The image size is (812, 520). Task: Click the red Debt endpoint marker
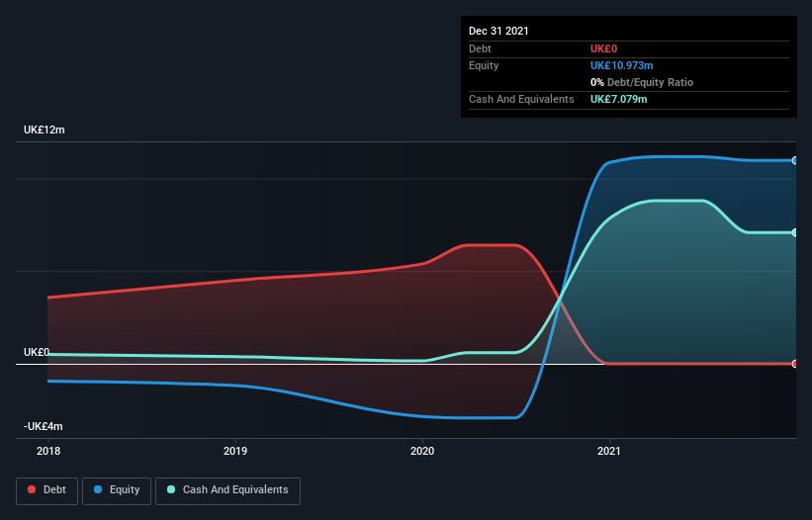coord(795,364)
